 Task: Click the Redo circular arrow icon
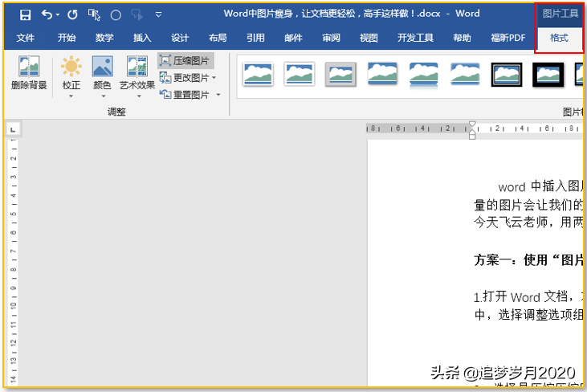tap(72, 15)
